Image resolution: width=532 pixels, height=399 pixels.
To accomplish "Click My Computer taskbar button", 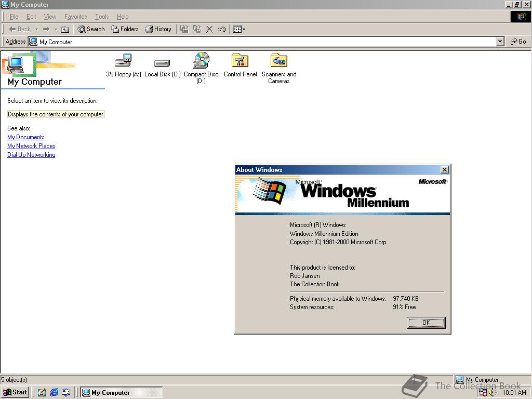I will (122, 393).
